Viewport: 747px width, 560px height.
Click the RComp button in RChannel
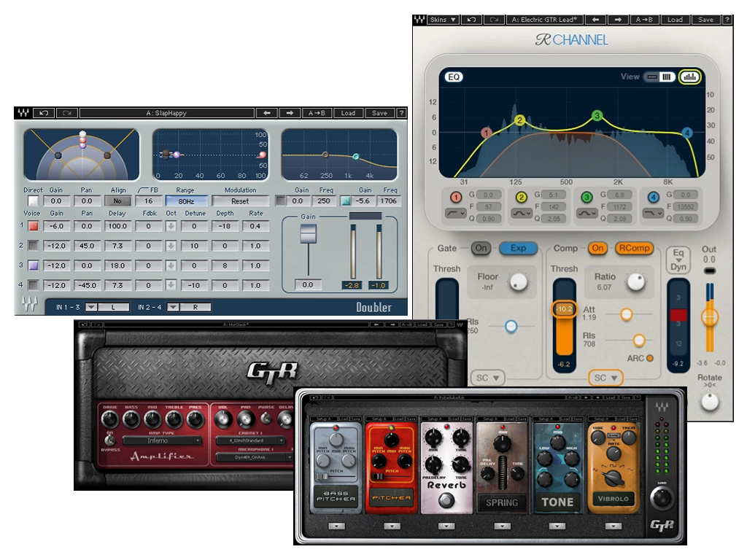click(x=635, y=248)
